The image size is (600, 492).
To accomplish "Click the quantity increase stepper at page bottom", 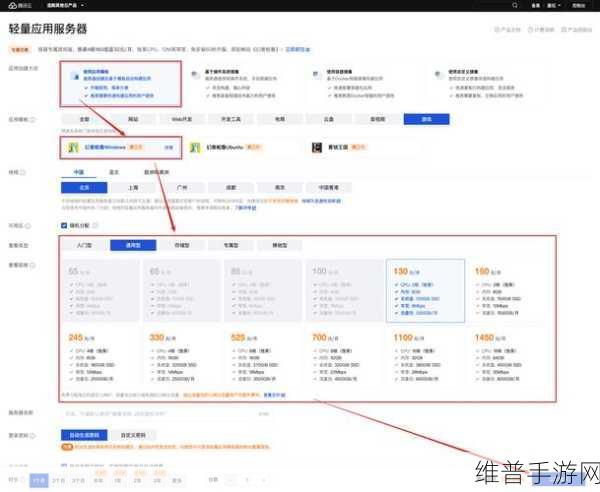I will (264, 480).
